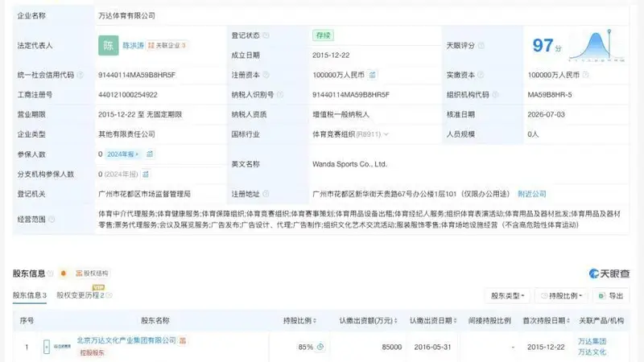Open the 附近公司 link
This screenshot has width=644, height=362.
(x=532, y=194)
